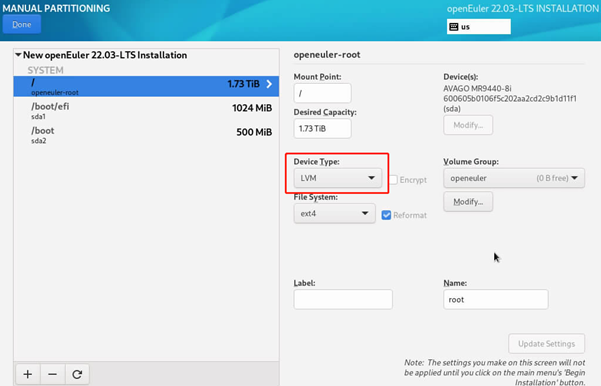Click the Modify button under Volume Group
The width and height of the screenshot is (601, 386).
coord(468,202)
